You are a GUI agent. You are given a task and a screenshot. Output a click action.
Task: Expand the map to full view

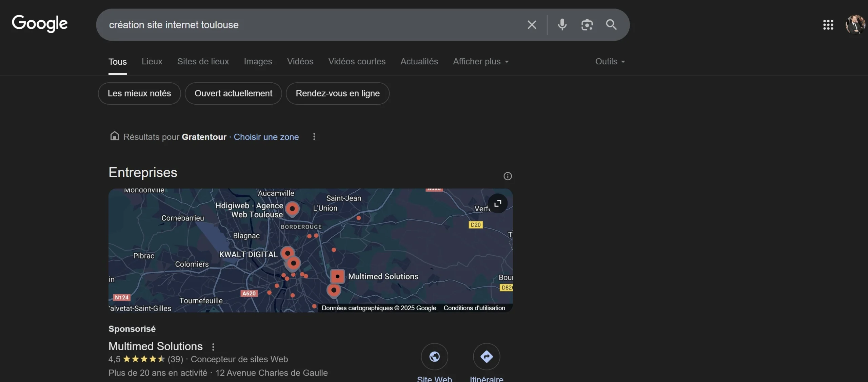click(x=498, y=204)
